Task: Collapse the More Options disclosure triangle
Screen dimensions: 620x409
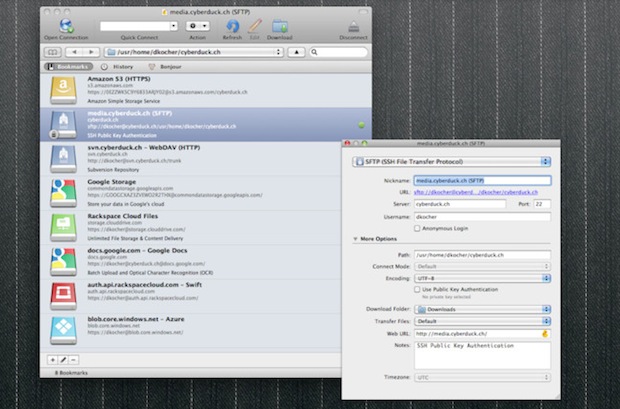Action: 355,239
